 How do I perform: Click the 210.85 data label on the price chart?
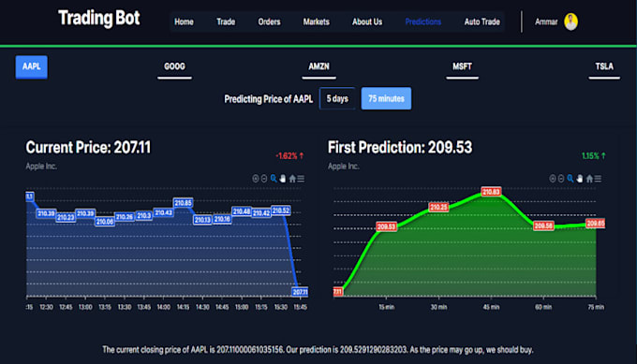(183, 202)
